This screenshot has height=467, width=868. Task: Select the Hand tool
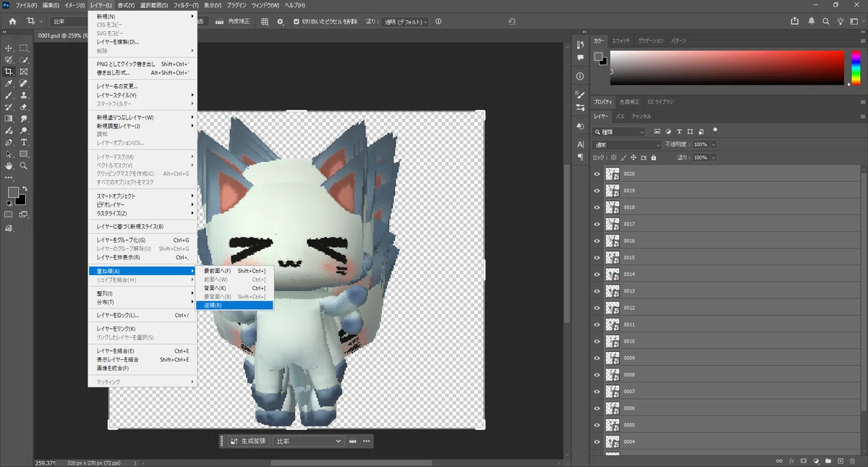(x=9, y=166)
